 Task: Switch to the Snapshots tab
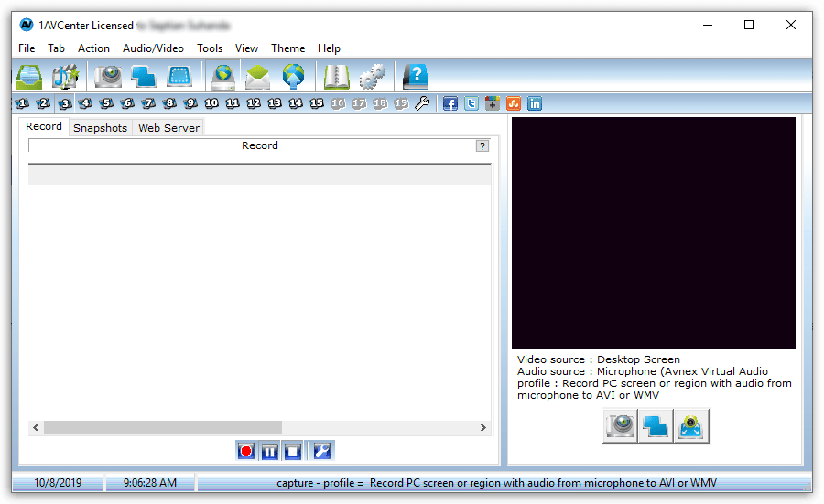click(x=100, y=128)
